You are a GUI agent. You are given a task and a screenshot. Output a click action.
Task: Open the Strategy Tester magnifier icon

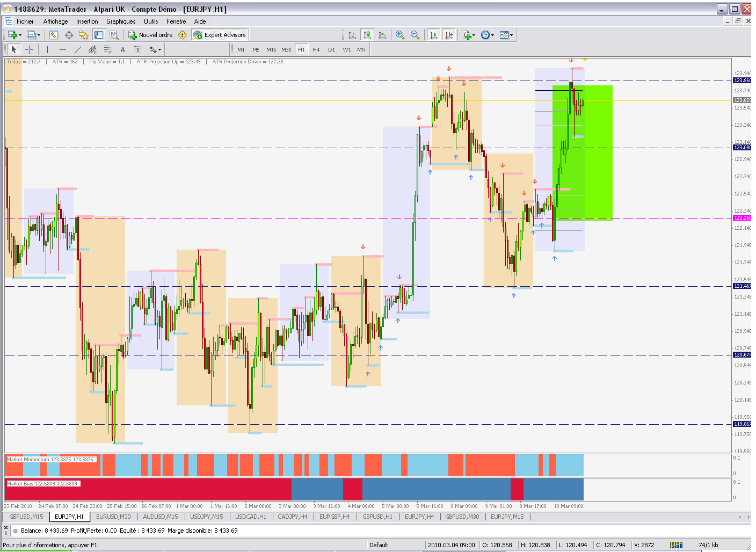[114, 35]
